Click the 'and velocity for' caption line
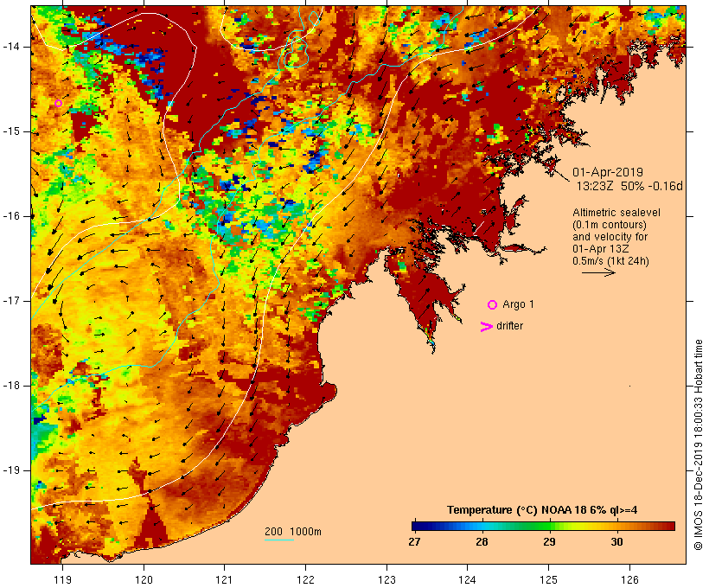The height and width of the screenshot is (588, 709). 610,237
